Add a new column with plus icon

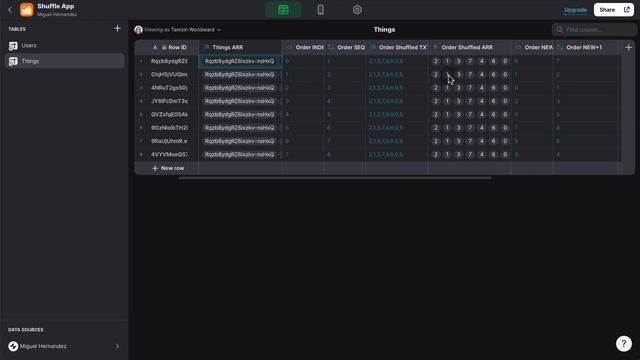(628, 47)
